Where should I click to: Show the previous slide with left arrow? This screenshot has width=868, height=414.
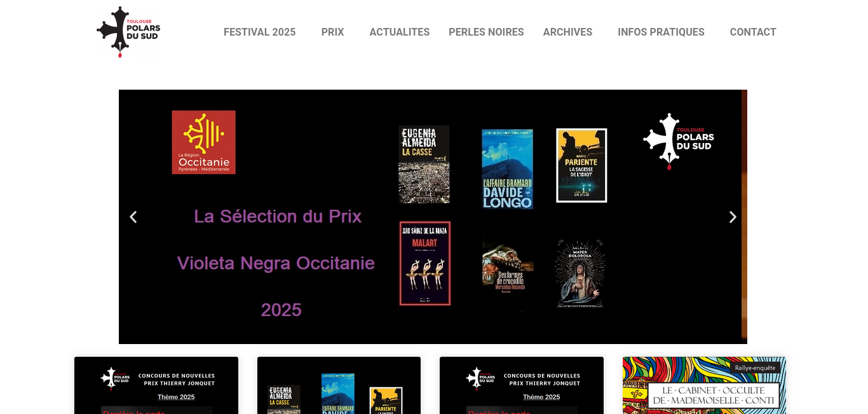(133, 217)
